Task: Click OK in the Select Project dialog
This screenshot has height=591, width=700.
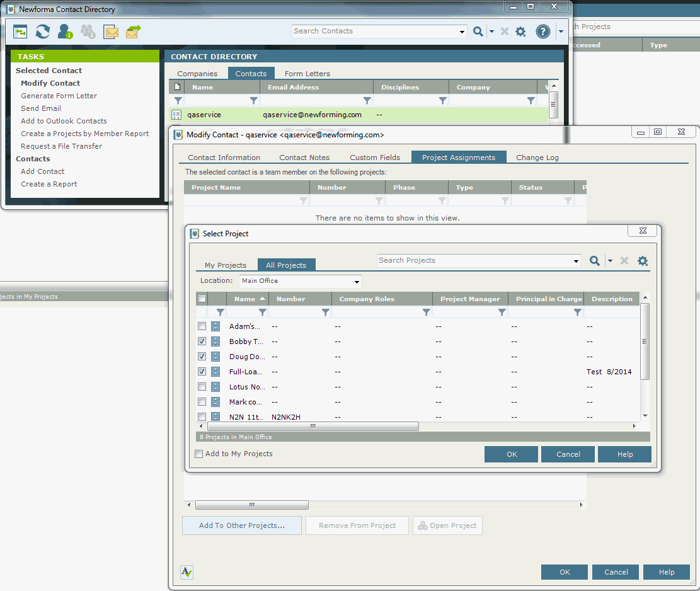Action: (x=512, y=454)
